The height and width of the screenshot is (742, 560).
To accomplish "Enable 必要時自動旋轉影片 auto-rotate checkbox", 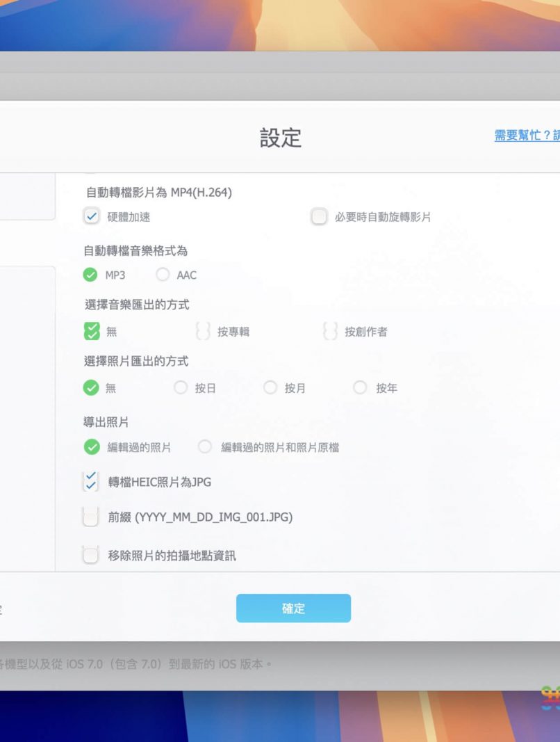I will pyautogui.click(x=319, y=216).
